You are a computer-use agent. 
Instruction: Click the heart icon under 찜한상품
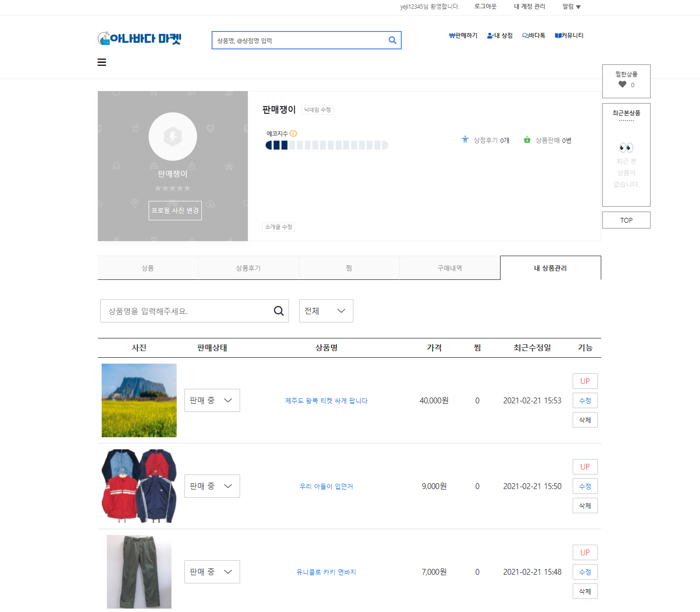[622, 84]
